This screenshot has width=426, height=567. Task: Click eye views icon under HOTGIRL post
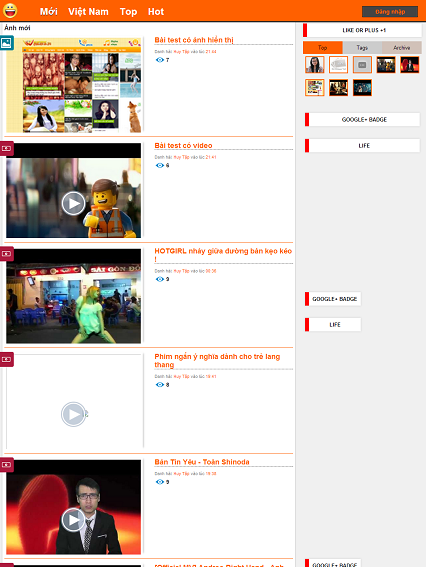(x=160, y=279)
